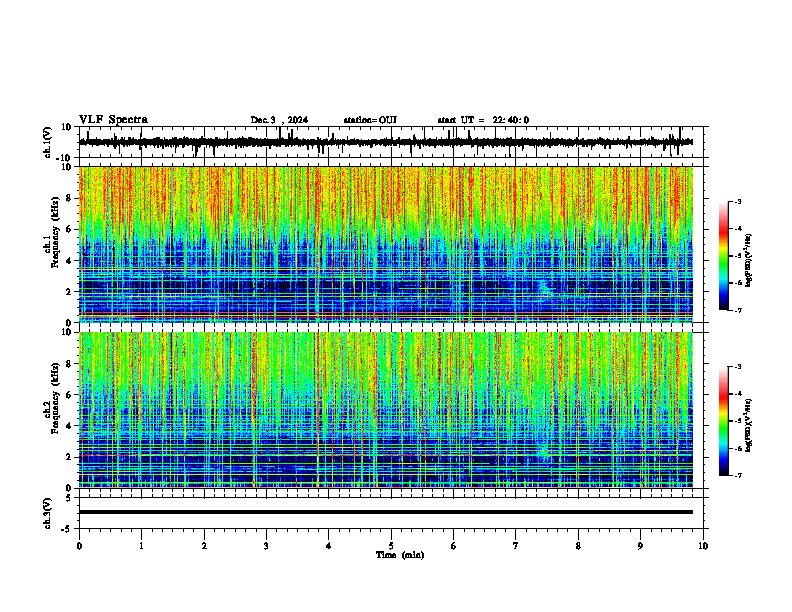Click the ch.2 spectrogram panel
The image size is (792, 612).
tap(386, 410)
